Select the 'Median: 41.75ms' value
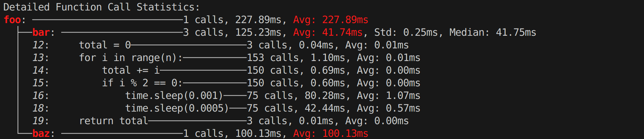 coord(493,32)
